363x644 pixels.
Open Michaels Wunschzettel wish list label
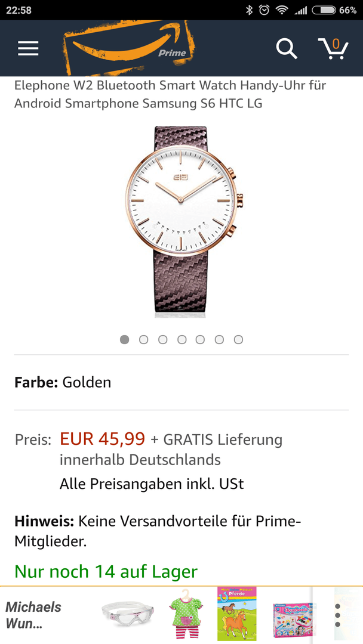33,615
